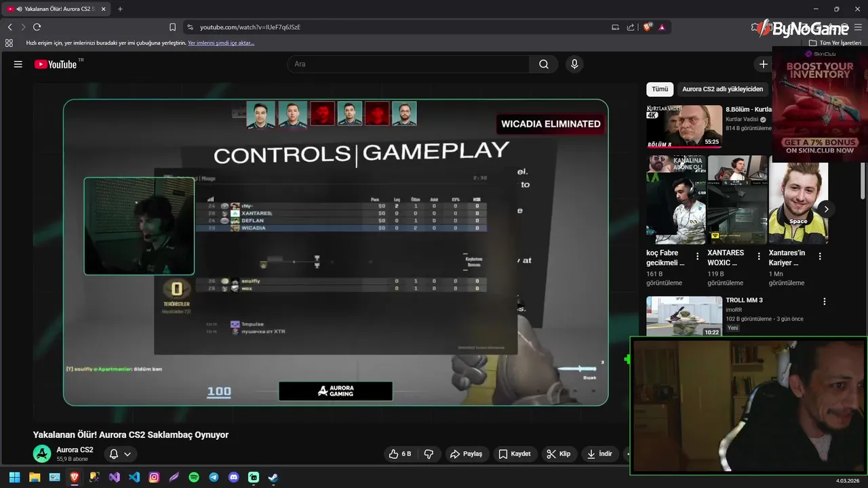This screenshot has width=868, height=488.
Task: Dislike the video with thumbs-down
Action: point(429,454)
